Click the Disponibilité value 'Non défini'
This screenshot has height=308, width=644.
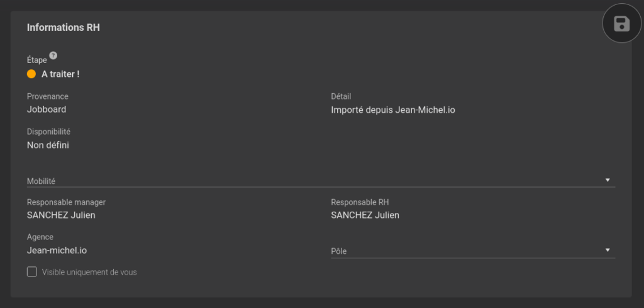pos(48,145)
